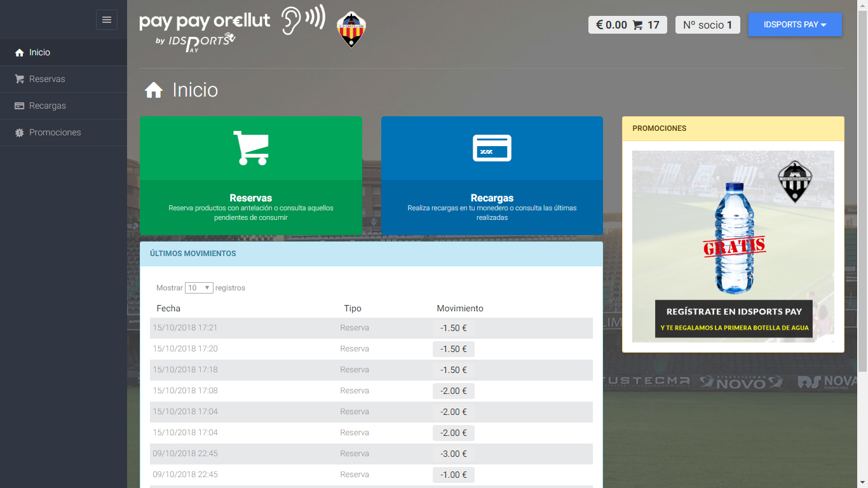This screenshot has width=868, height=488.
Task: Click the Reservas title on the green tile
Action: [x=250, y=198]
